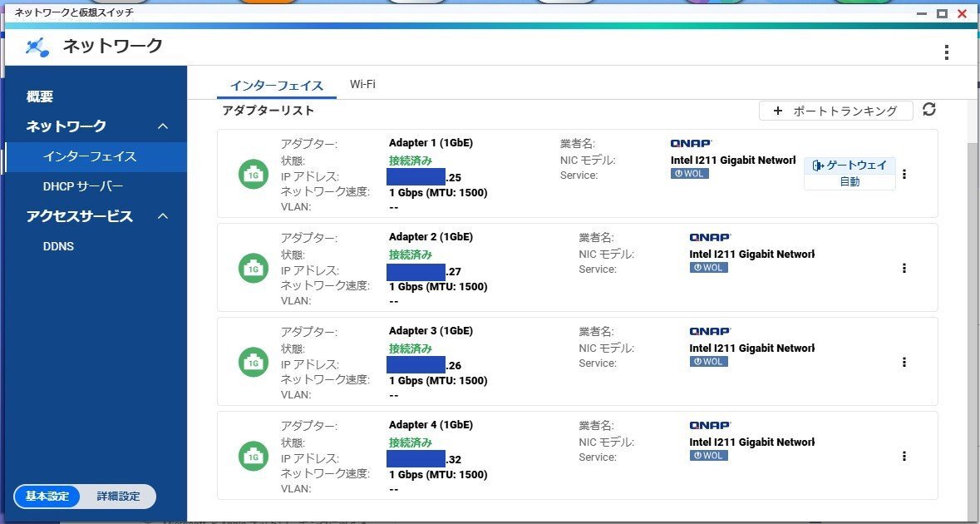
Task: Refresh the adapter list
Action: point(929,109)
